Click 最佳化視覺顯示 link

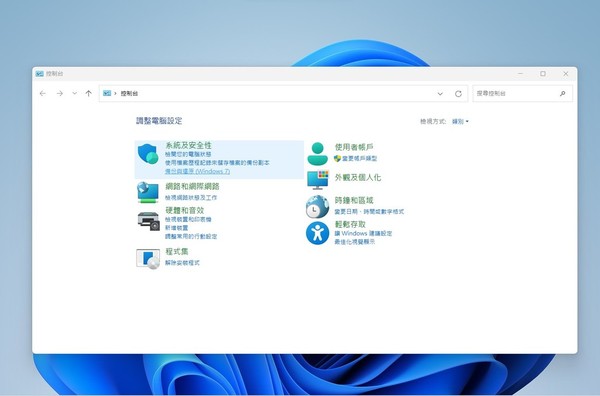point(355,242)
